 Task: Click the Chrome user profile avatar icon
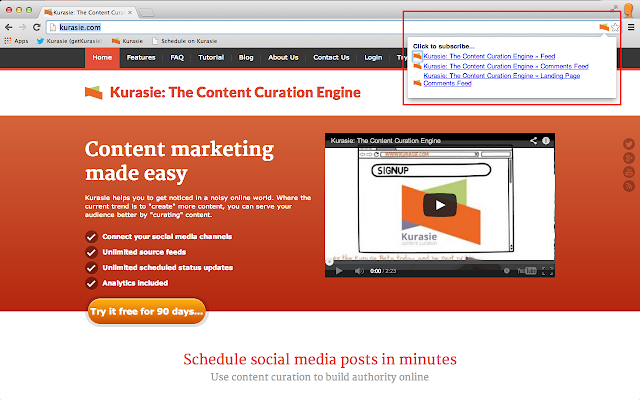(629, 10)
